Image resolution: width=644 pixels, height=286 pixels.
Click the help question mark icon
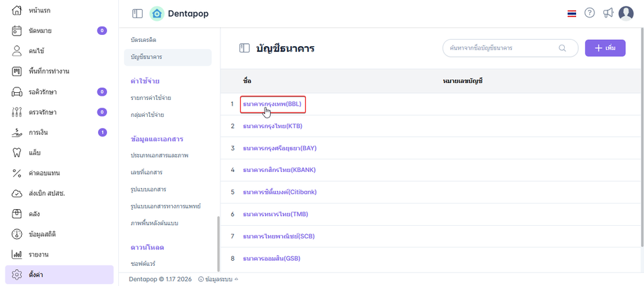(589, 13)
